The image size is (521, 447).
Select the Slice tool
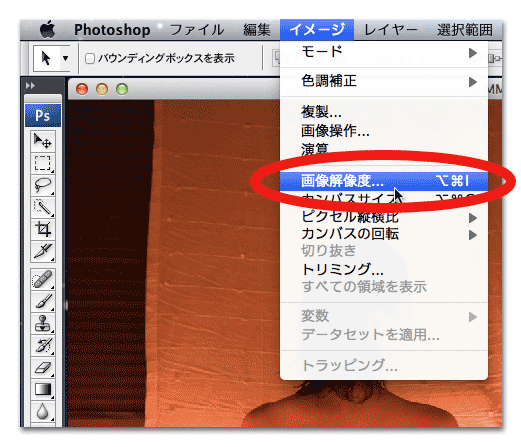pyautogui.click(x=43, y=251)
